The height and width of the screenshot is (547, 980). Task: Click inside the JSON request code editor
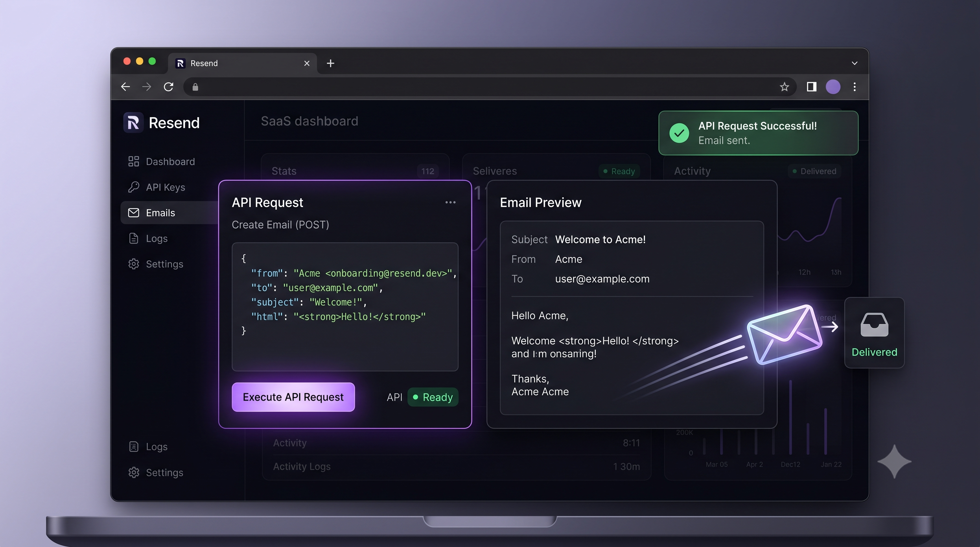click(345, 307)
